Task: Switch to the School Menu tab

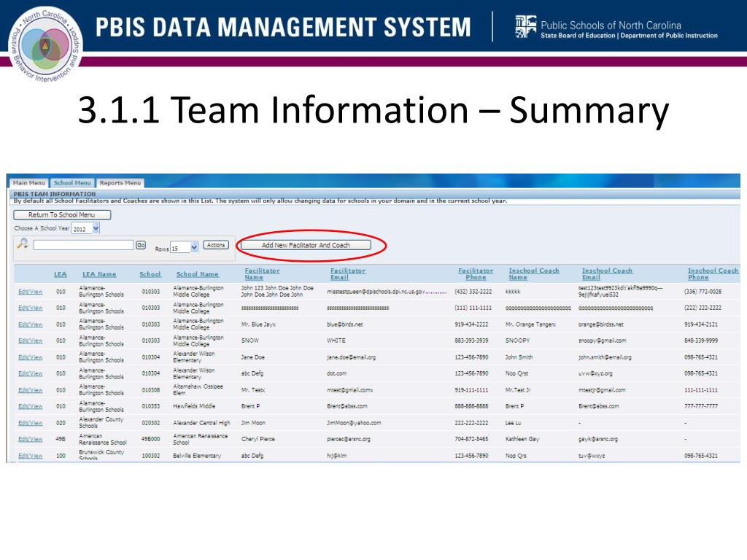Action: tap(72, 183)
